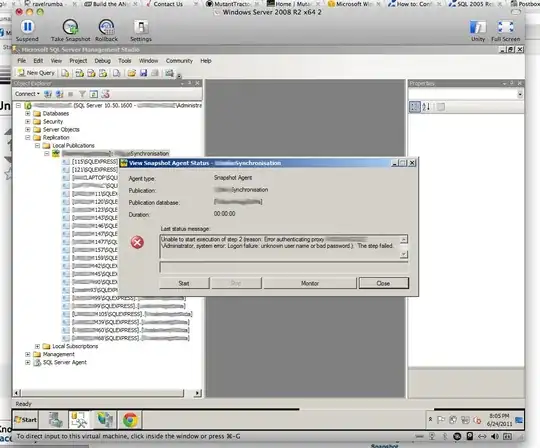Viewport: 540px width, 448px height.
Task: Expand the Server Objects node
Action: coord(28,129)
